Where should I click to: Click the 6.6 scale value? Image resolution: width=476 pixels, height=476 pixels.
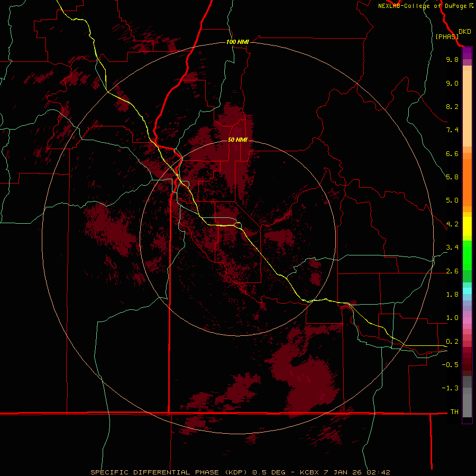[452, 153]
